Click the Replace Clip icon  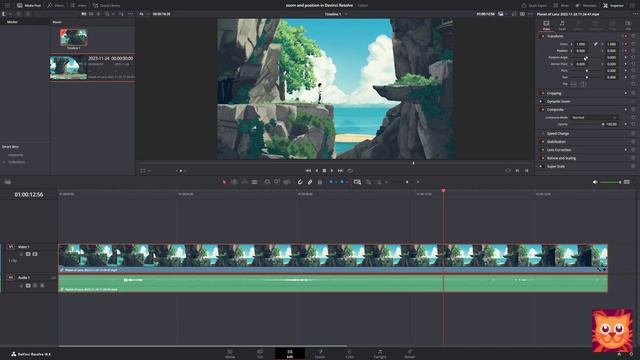click(x=287, y=182)
